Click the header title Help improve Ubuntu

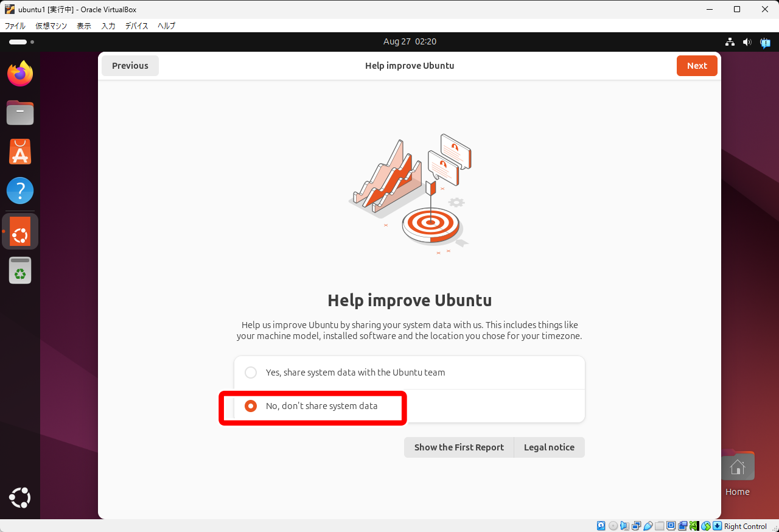pyautogui.click(x=410, y=66)
